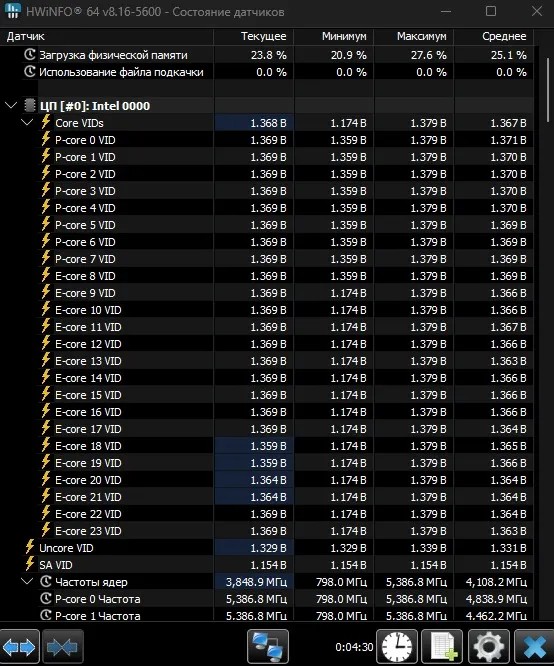Viewport: 554px width, 666px height.
Task: Click the Максимум column header
Action: coord(414,37)
